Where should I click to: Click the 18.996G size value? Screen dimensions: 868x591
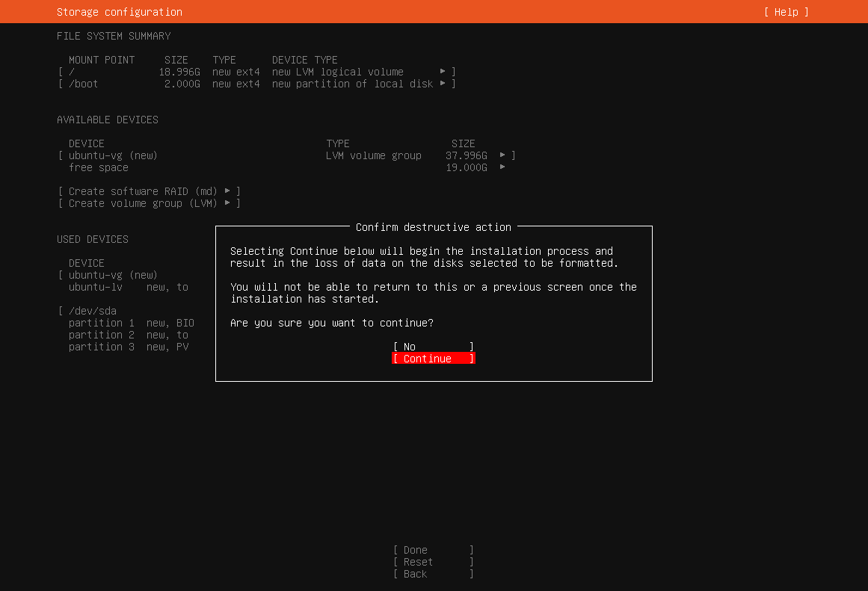pyautogui.click(x=179, y=72)
